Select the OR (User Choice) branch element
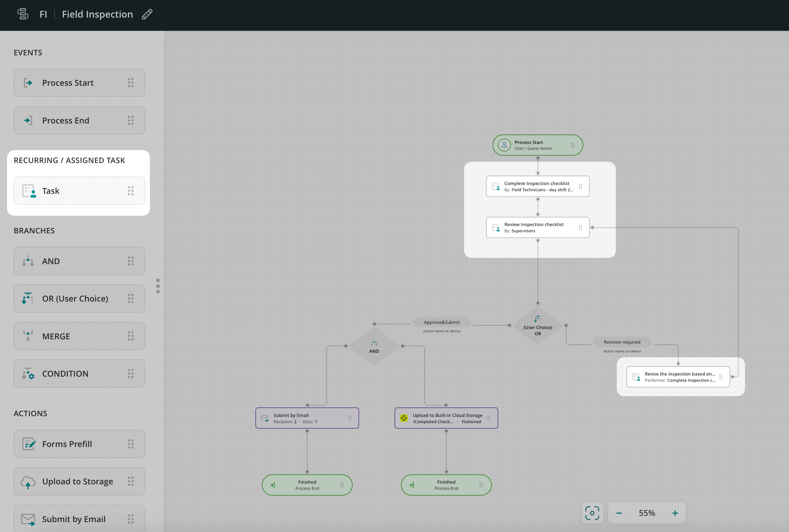 pyautogui.click(x=79, y=299)
